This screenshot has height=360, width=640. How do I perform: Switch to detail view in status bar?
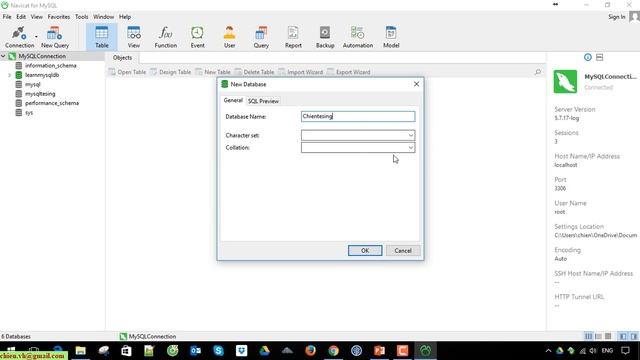point(598,336)
